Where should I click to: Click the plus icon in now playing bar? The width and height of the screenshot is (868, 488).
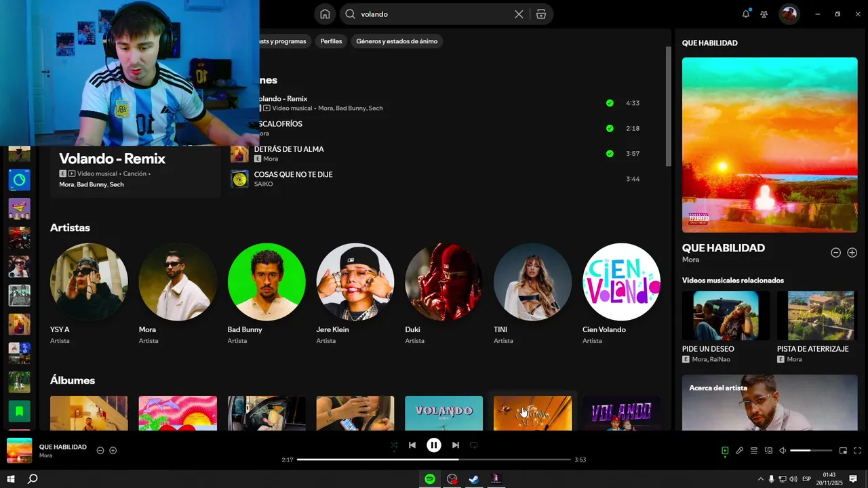pyautogui.click(x=113, y=451)
